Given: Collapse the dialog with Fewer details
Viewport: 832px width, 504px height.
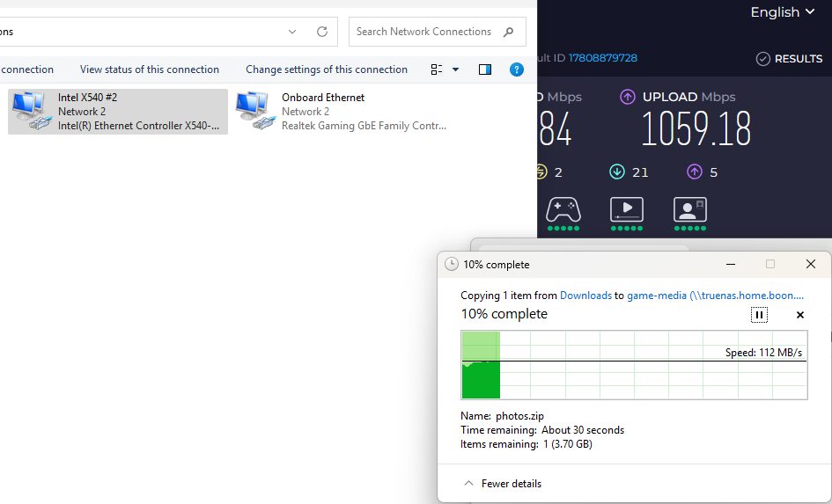Looking at the screenshot, I should pyautogui.click(x=503, y=484).
